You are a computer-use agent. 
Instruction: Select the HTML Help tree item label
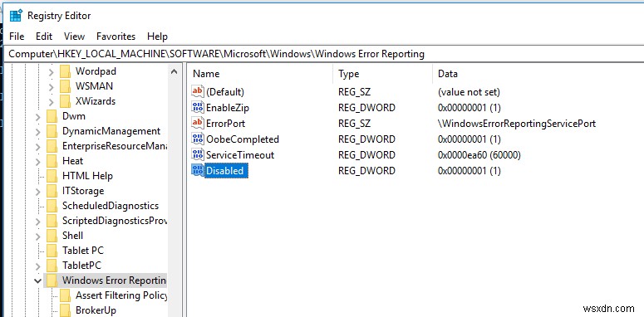(x=87, y=176)
